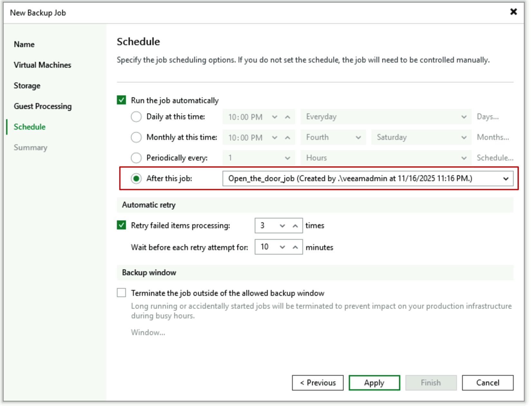
Task: Open the Everyday days dropdown
Action: point(386,117)
